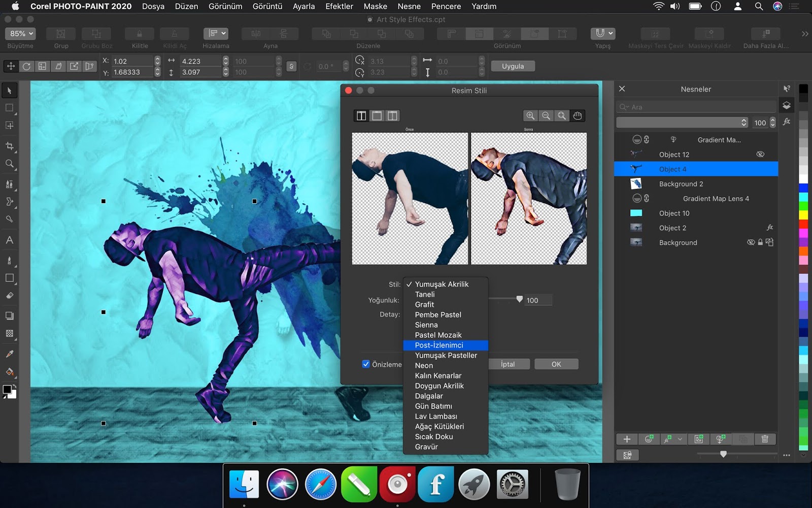This screenshot has width=812, height=508.
Task: Select the Text tool
Action: 9,240
